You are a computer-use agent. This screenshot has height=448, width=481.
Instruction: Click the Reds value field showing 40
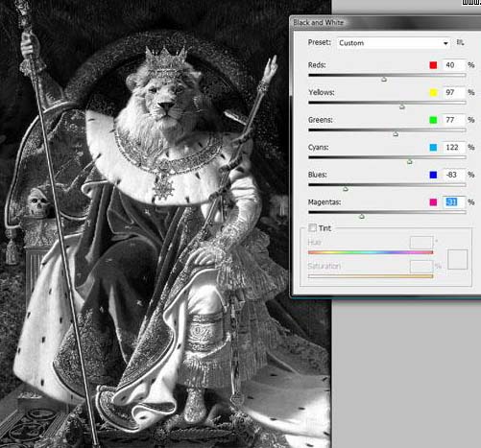click(453, 65)
